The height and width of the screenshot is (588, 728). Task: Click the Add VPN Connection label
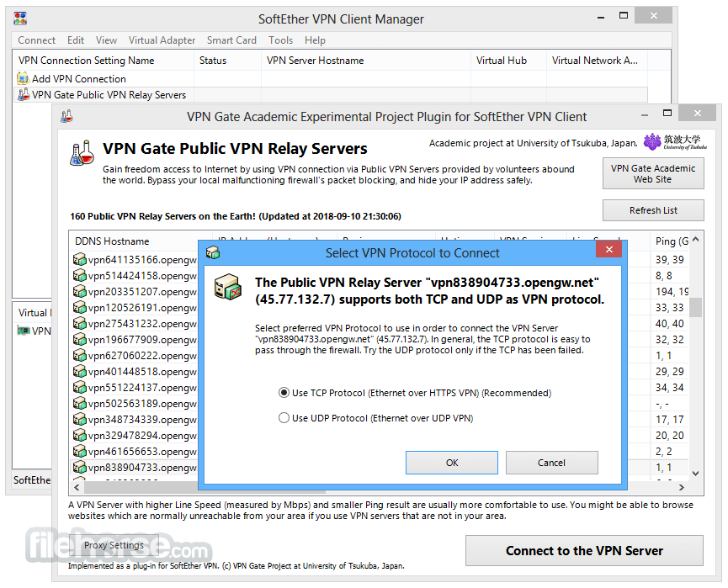tap(79, 79)
